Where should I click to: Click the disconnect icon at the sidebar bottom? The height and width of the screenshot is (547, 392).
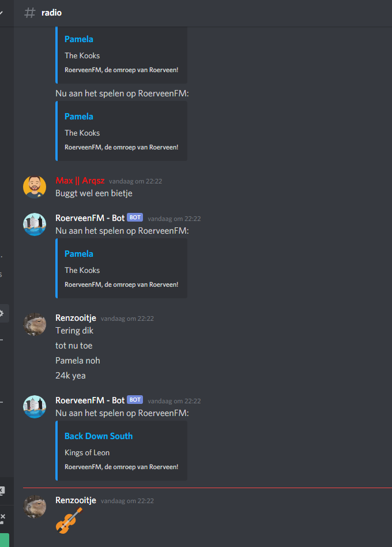click(2, 518)
